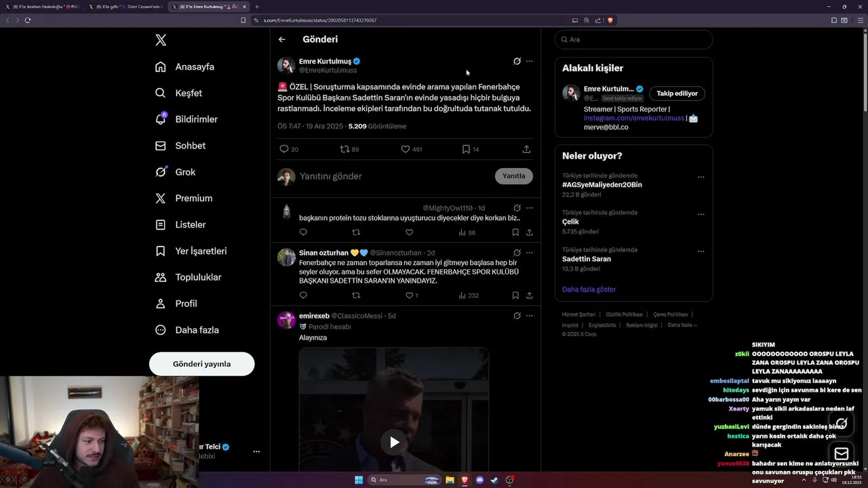The width and height of the screenshot is (868, 488).
Task: Open more options on Emre Kurtulmuş's post
Action: coord(530,61)
